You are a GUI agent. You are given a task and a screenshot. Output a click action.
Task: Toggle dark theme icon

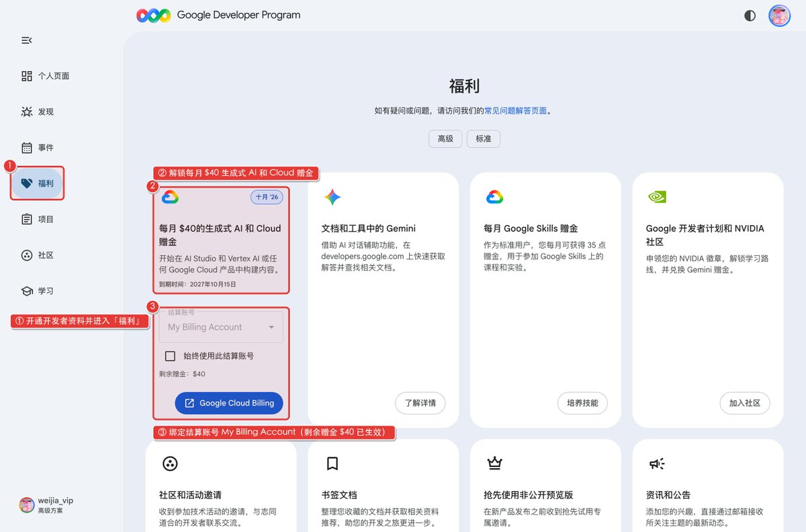[750, 15]
